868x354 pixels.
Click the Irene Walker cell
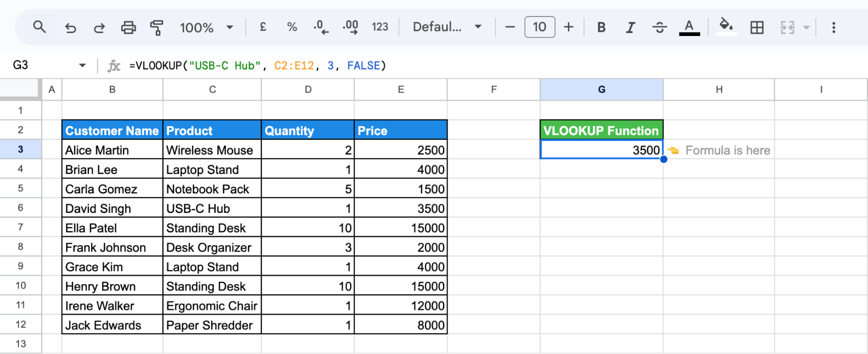[x=112, y=305]
